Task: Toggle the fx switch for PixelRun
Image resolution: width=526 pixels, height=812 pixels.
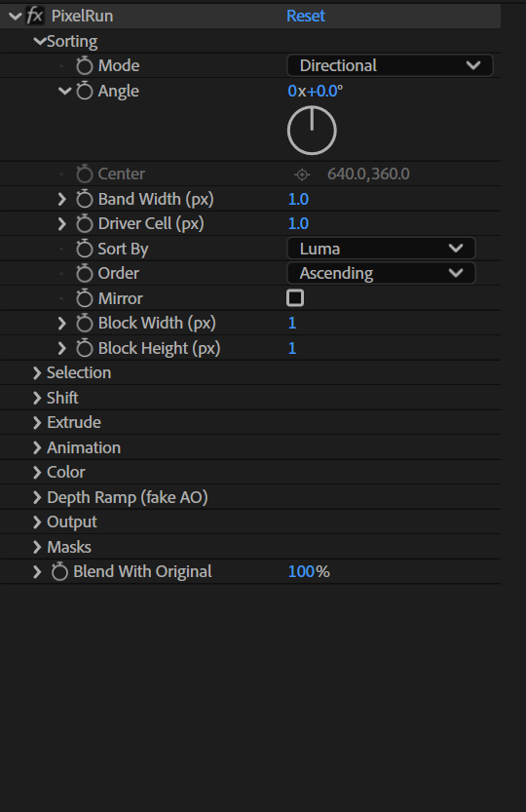Action: click(x=34, y=16)
